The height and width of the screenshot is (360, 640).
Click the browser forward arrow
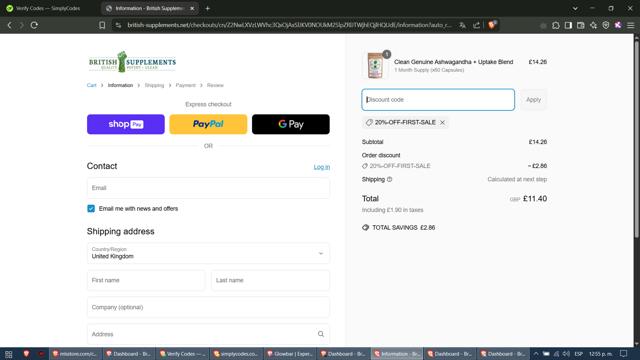click(x=22, y=25)
